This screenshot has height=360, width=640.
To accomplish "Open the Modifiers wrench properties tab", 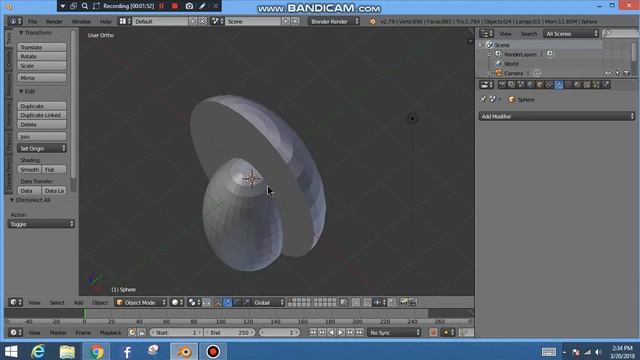I will tap(558, 84).
